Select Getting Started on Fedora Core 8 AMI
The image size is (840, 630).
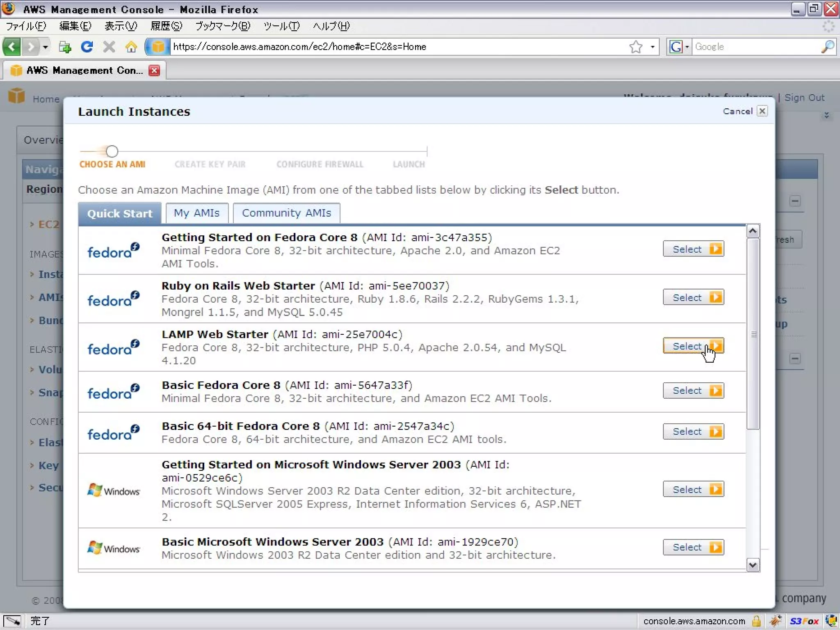[x=693, y=249]
